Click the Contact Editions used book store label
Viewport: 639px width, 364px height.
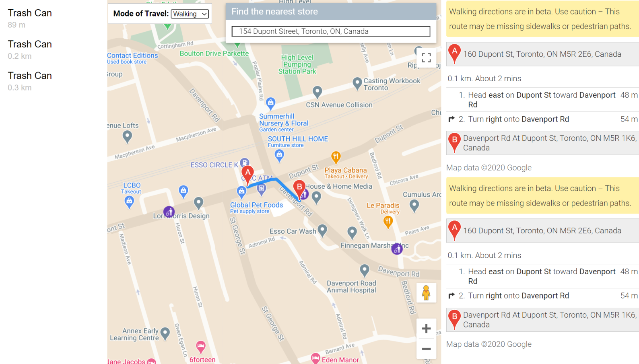(132, 58)
